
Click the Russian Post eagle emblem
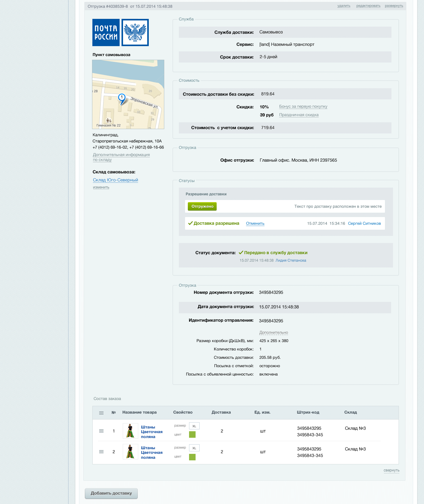135,33
